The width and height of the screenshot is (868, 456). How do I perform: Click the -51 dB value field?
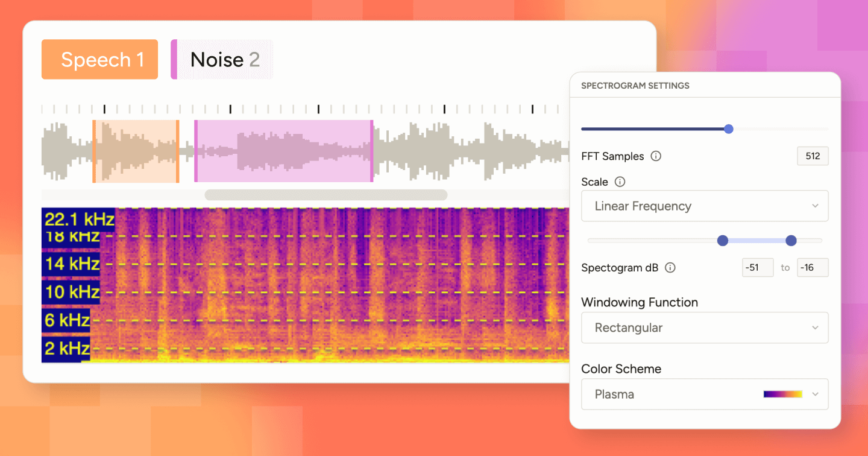(757, 267)
